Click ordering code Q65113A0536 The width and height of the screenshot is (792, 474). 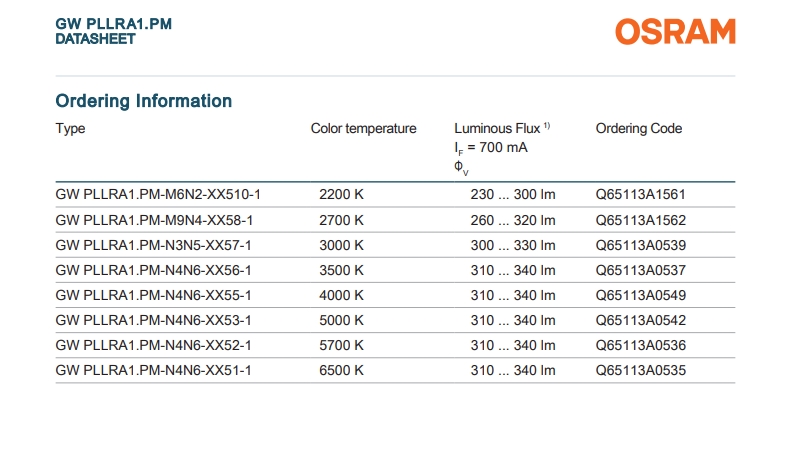point(640,345)
